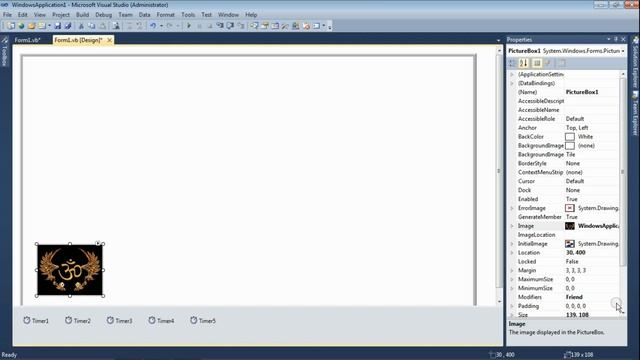Click the Copy toolbar icon
Image resolution: width=640 pixels, height=360 pixels.
(91, 26)
